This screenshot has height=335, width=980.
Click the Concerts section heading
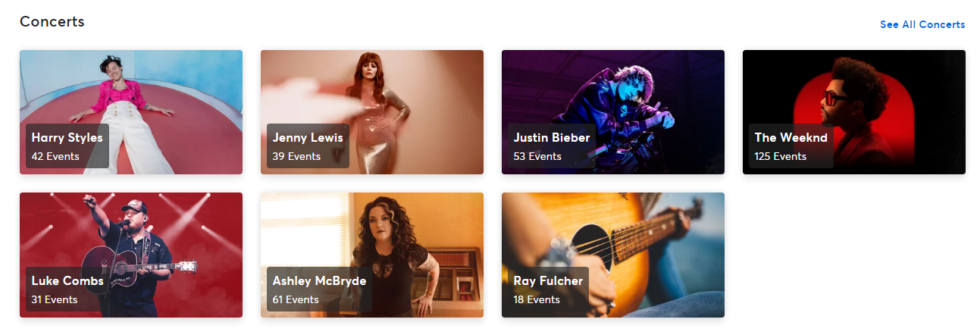point(52,22)
